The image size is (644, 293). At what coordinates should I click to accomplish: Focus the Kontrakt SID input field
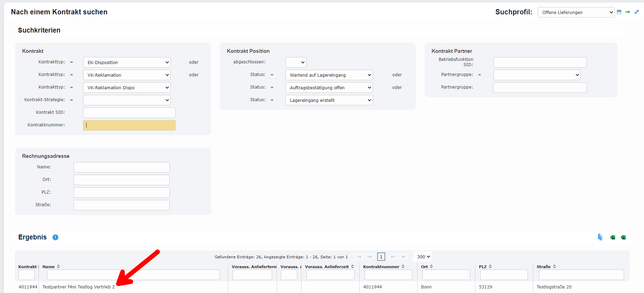[x=129, y=113]
